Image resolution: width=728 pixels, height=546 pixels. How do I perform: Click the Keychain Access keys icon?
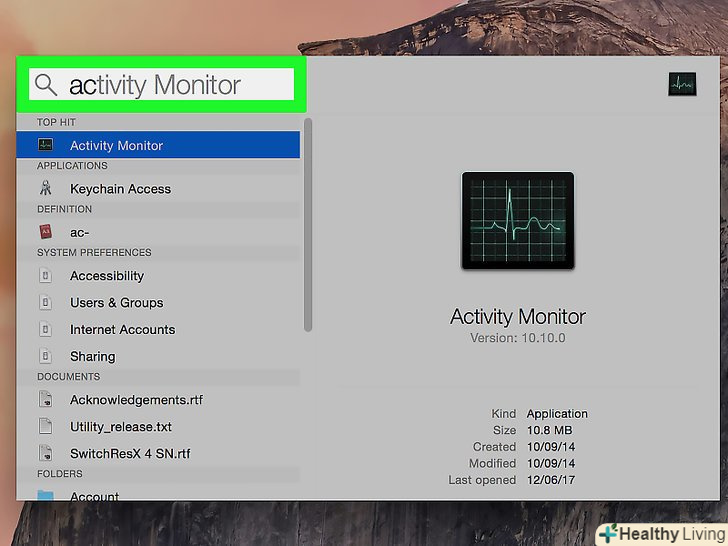point(46,188)
